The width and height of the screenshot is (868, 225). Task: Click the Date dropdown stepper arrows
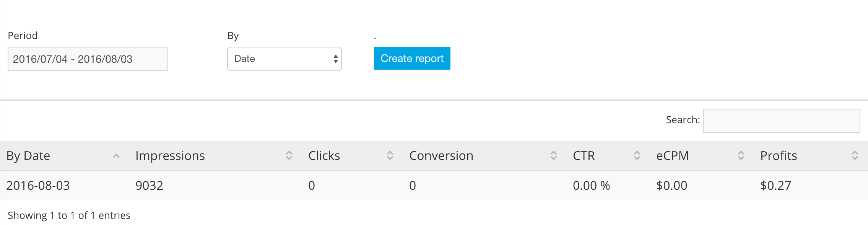(x=335, y=59)
